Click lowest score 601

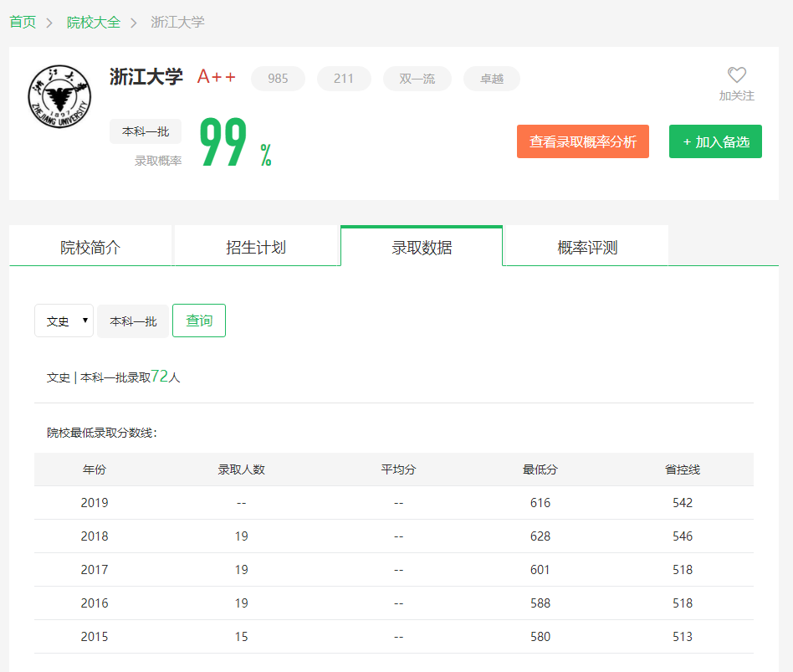(x=540, y=570)
